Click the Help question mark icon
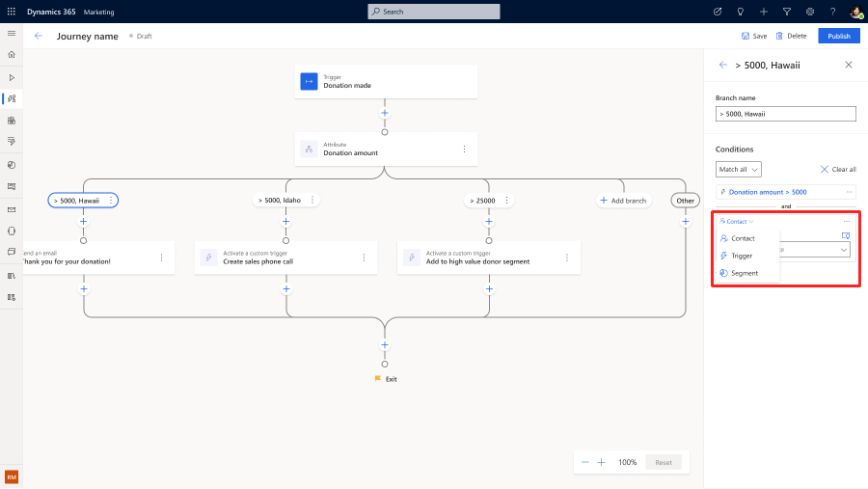Viewport: 868px width, 489px height. (x=832, y=12)
